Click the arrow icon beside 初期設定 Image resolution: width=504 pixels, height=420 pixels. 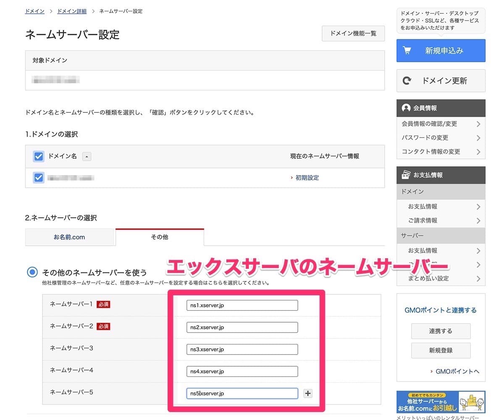click(291, 178)
